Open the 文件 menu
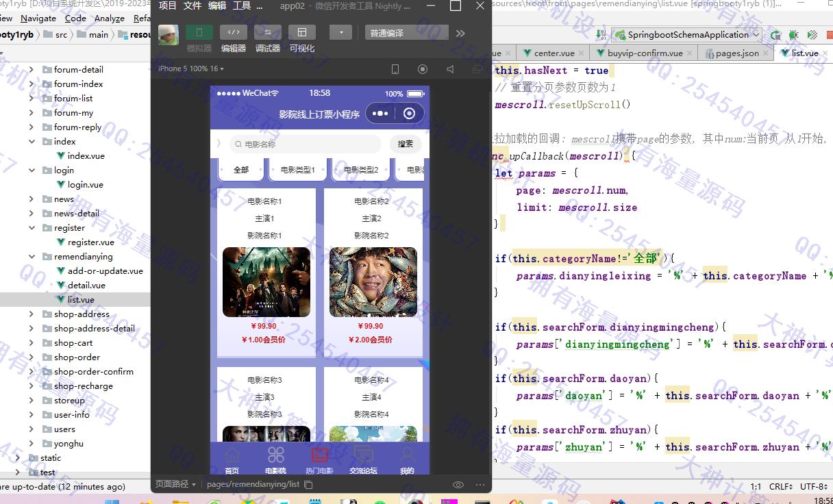The height and width of the screenshot is (504, 833). (192, 5)
